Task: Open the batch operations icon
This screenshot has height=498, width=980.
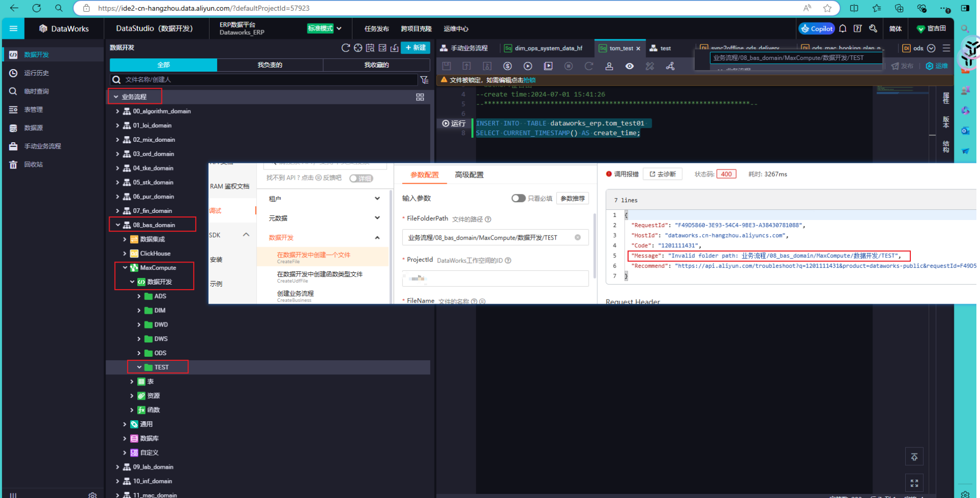Action: 382,48
